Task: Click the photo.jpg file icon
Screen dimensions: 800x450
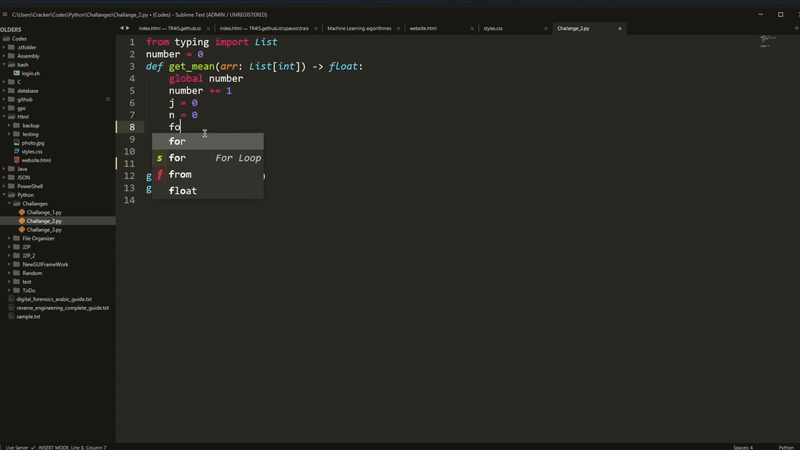Action: pyautogui.click(x=16, y=143)
